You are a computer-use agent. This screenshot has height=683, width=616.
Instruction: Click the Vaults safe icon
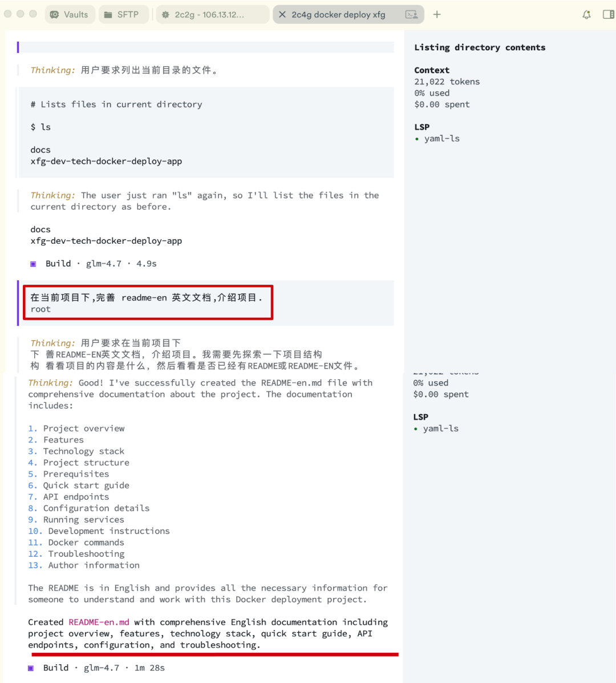click(x=54, y=14)
